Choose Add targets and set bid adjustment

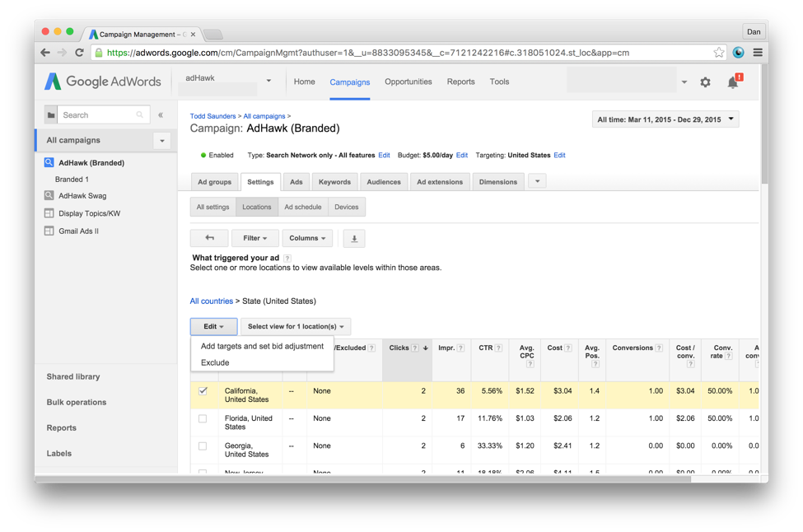(x=262, y=346)
